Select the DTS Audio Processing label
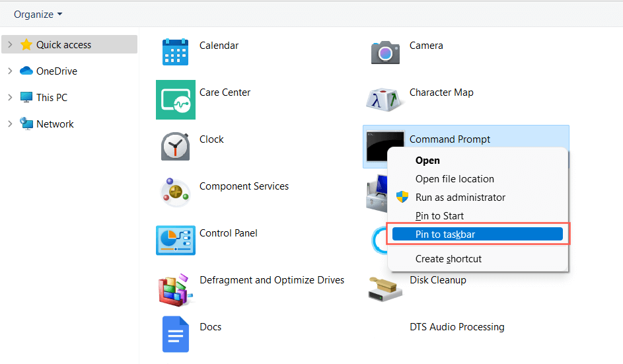Image resolution: width=623 pixels, height=364 pixels. tap(457, 327)
